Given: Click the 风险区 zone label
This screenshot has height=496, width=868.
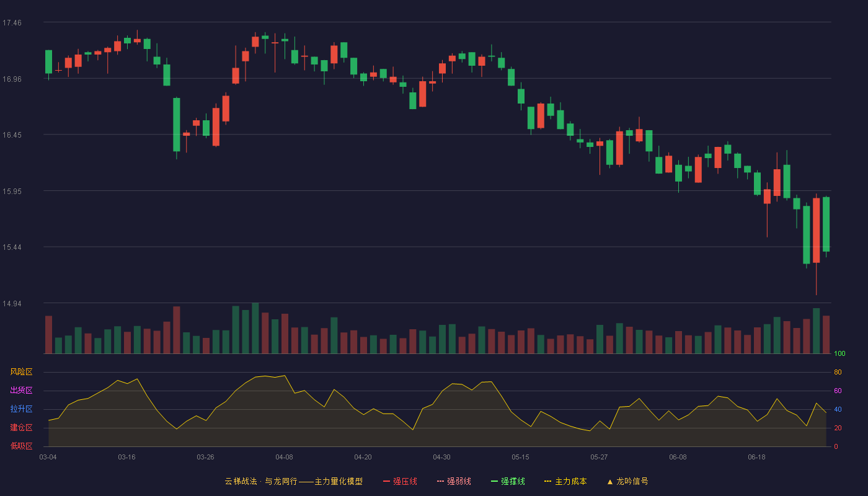Looking at the screenshot, I should (21, 372).
